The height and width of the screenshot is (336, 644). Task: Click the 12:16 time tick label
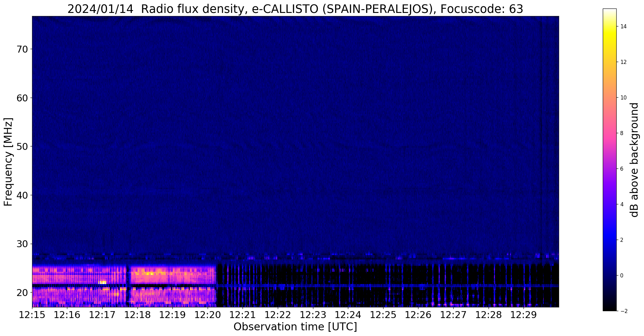[x=67, y=315]
